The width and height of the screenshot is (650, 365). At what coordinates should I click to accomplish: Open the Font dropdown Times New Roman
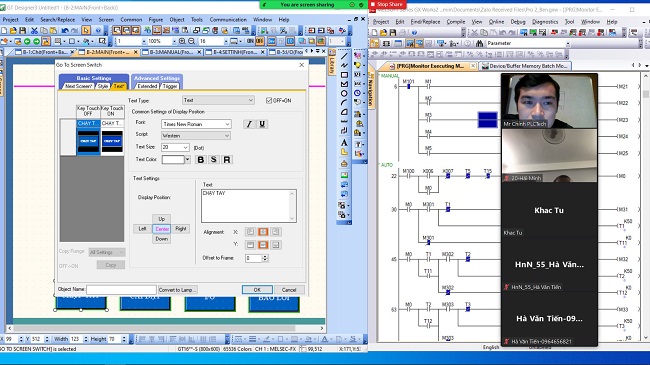pyautogui.click(x=196, y=124)
